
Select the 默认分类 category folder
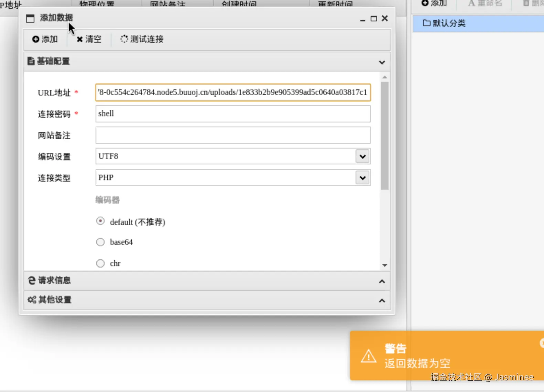tap(478, 23)
